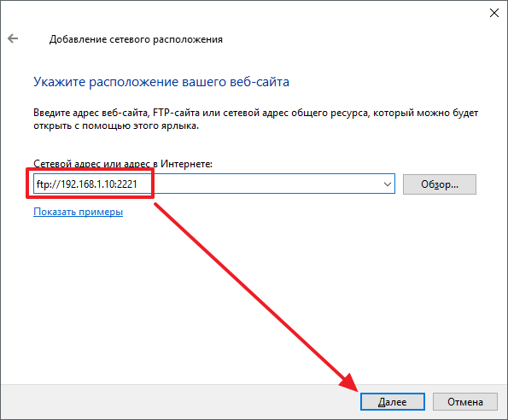Proceed with the Далее button

point(393,402)
